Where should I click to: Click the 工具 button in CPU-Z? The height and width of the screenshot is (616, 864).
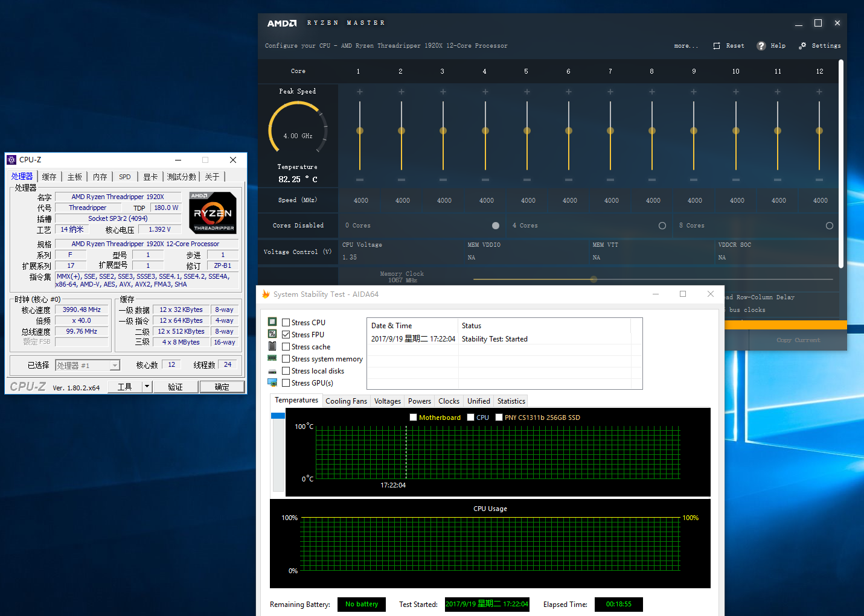125,387
